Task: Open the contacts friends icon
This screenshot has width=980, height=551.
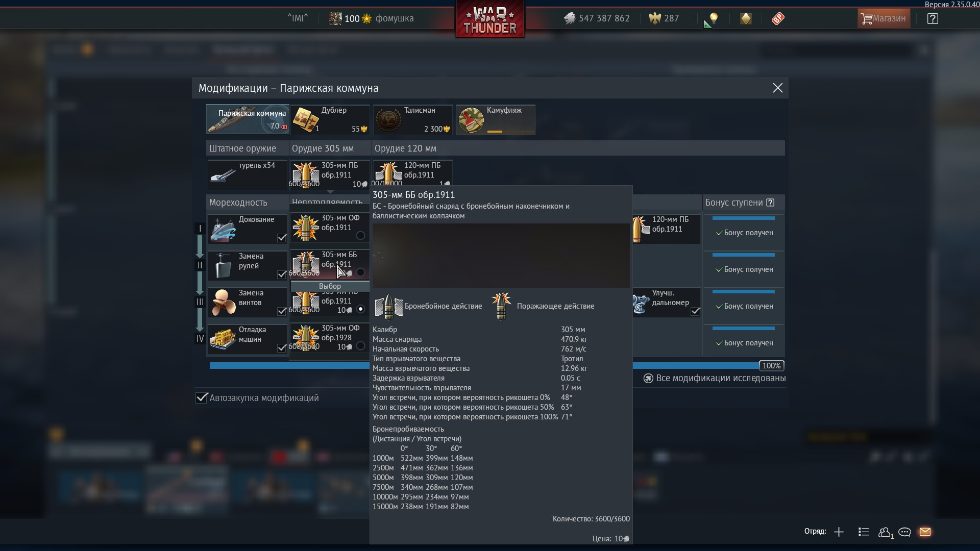Action: click(886, 532)
